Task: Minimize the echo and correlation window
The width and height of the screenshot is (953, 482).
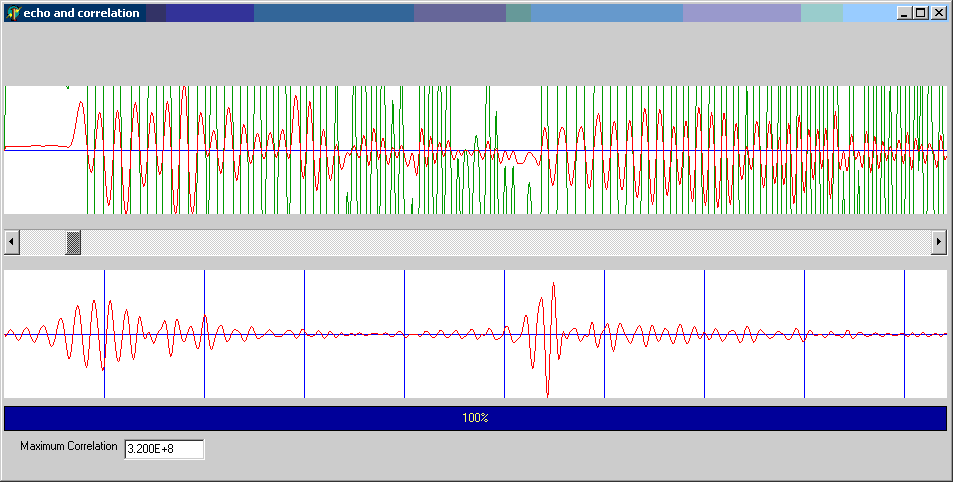Action: pos(904,13)
